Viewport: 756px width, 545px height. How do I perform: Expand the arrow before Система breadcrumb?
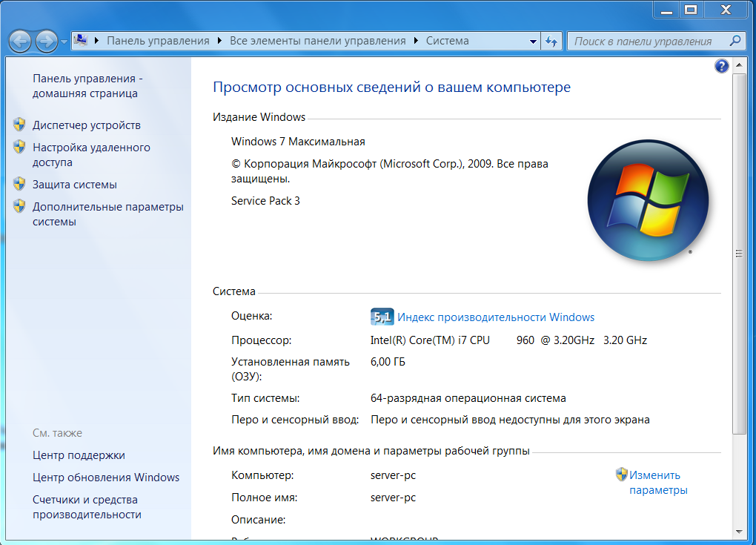pos(416,41)
